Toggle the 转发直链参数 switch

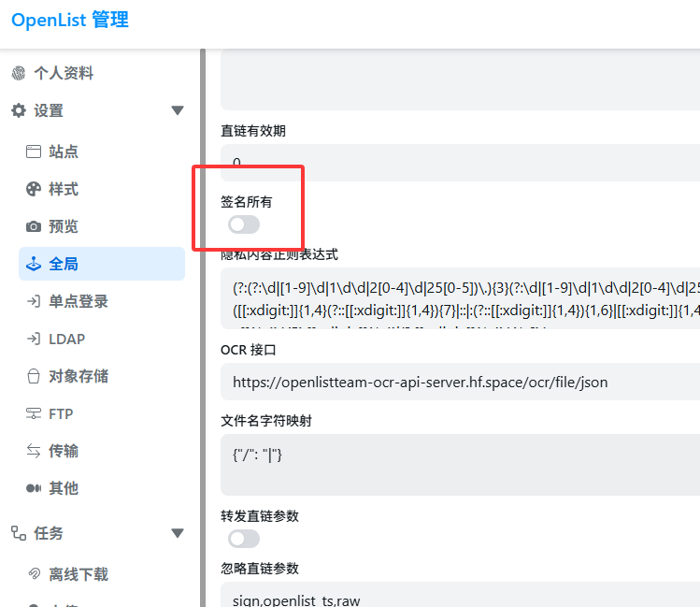tap(244, 539)
